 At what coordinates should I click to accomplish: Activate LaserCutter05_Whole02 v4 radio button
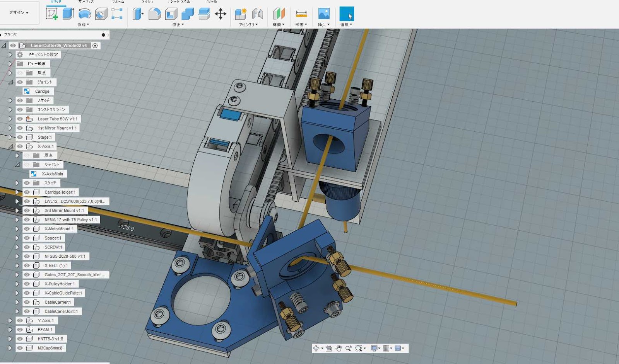(x=95, y=46)
